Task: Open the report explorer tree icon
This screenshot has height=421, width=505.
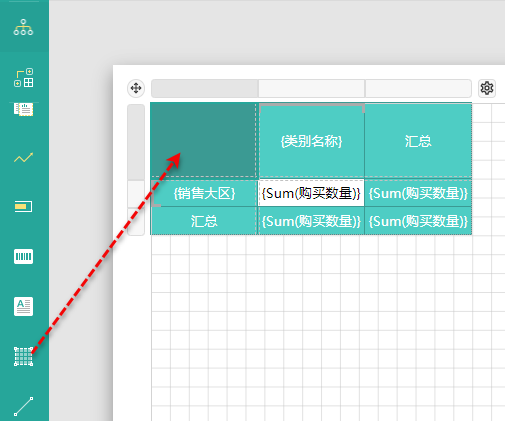Action: click(23, 27)
